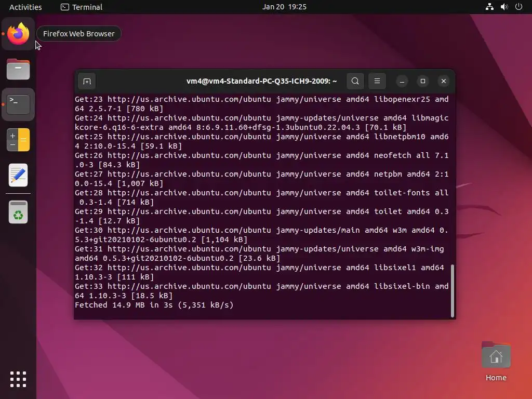Click the Get:29 toilet amd64 line
532x399 pixels.
pos(262,216)
